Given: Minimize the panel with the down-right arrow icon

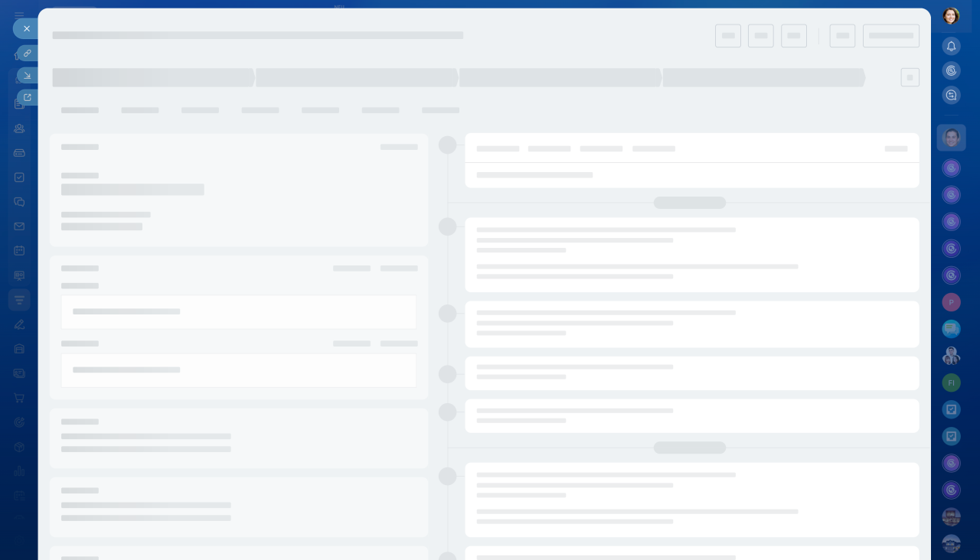Looking at the screenshot, I should [28, 76].
